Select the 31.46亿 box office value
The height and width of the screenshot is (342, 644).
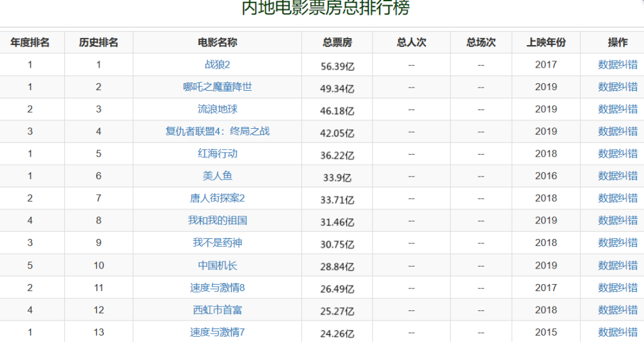tap(337, 222)
